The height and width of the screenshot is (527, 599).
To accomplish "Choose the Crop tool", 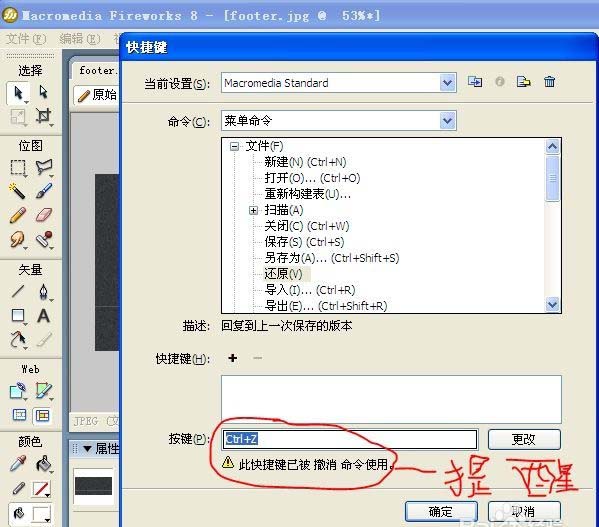I will tap(43, 116).
